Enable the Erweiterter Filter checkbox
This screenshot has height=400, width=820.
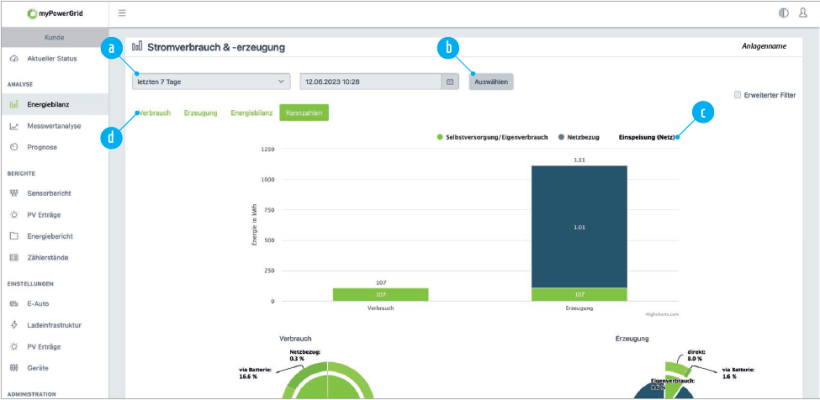click(737, 95)
